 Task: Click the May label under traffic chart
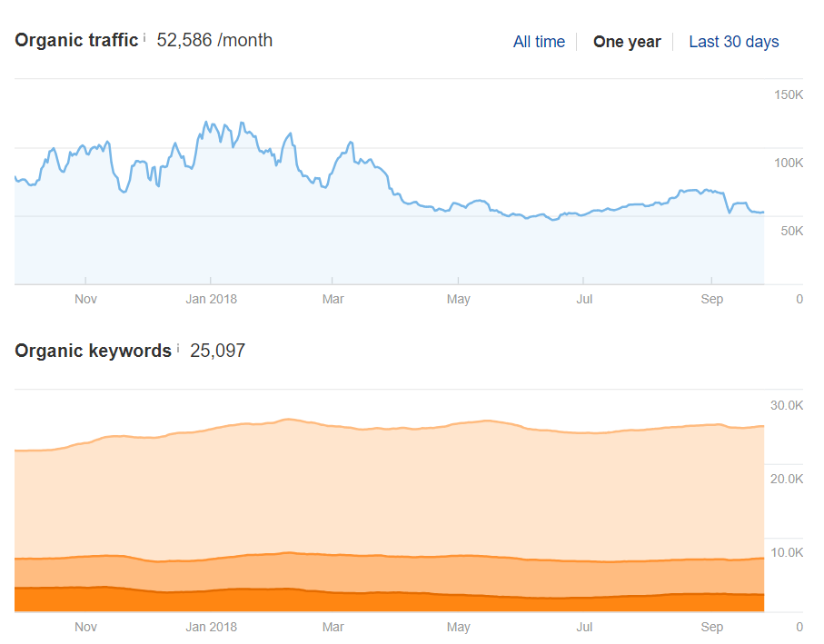point(458,300)
